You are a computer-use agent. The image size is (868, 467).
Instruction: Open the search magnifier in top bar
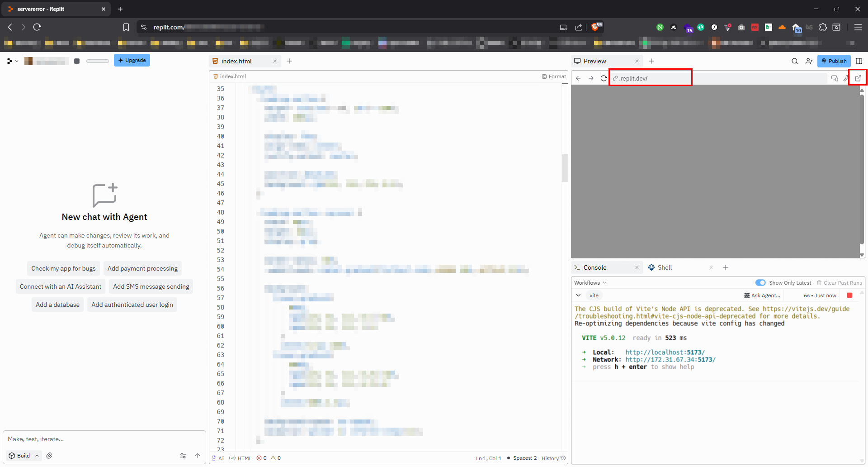794,61
